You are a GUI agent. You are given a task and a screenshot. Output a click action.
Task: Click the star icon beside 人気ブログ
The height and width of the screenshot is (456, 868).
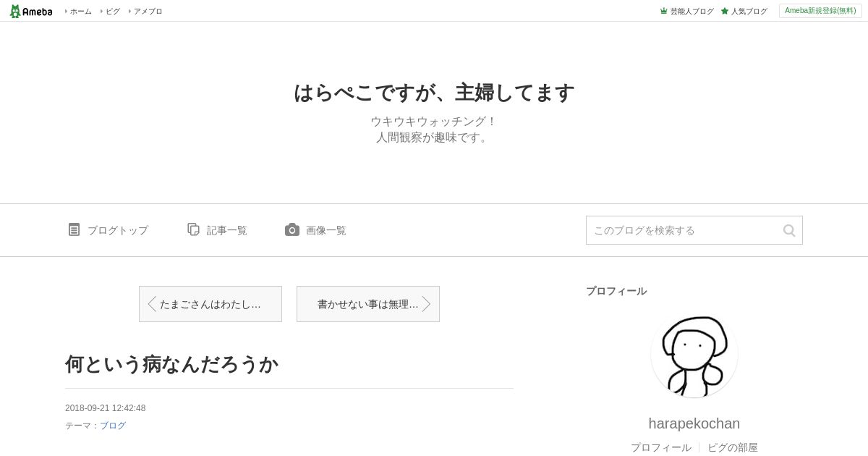724,11
